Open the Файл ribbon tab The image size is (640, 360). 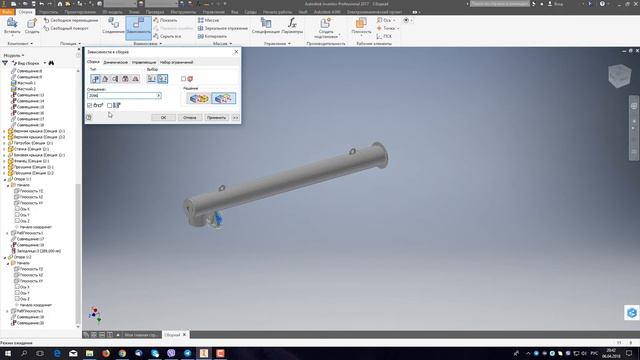pos(7,12)
